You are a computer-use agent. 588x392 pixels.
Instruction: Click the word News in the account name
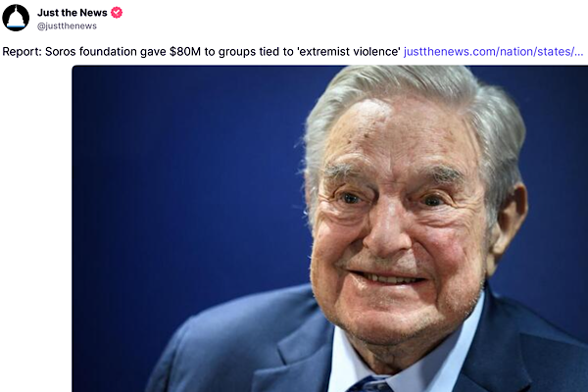click(93, 13)
